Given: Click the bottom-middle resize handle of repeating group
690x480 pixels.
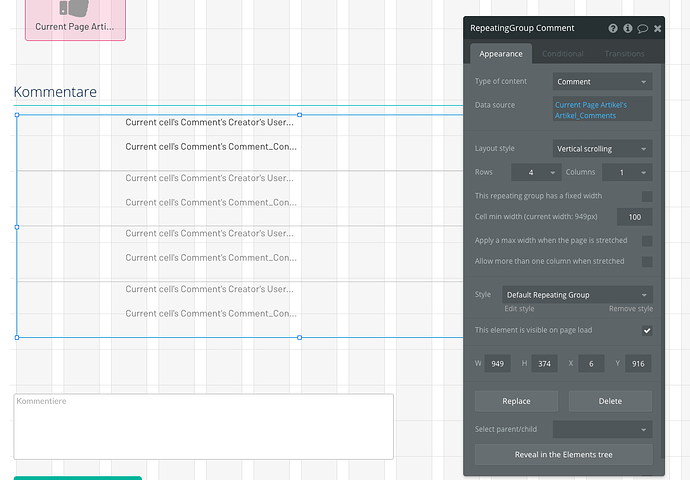Looking at the screenshot, I should [299, 337].
